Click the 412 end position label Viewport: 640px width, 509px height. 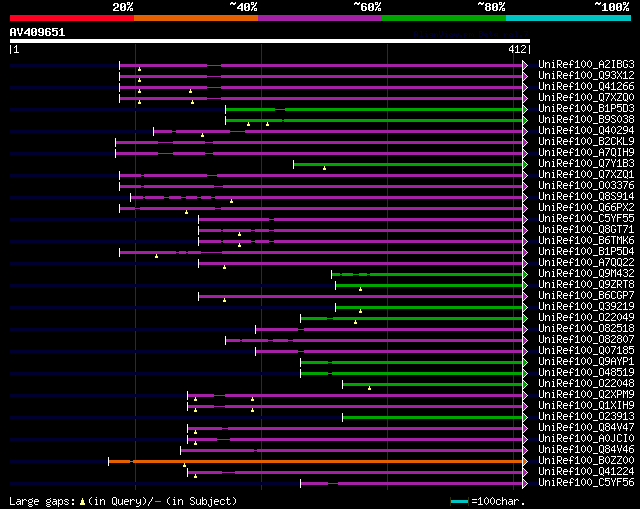tap(517, 49)
